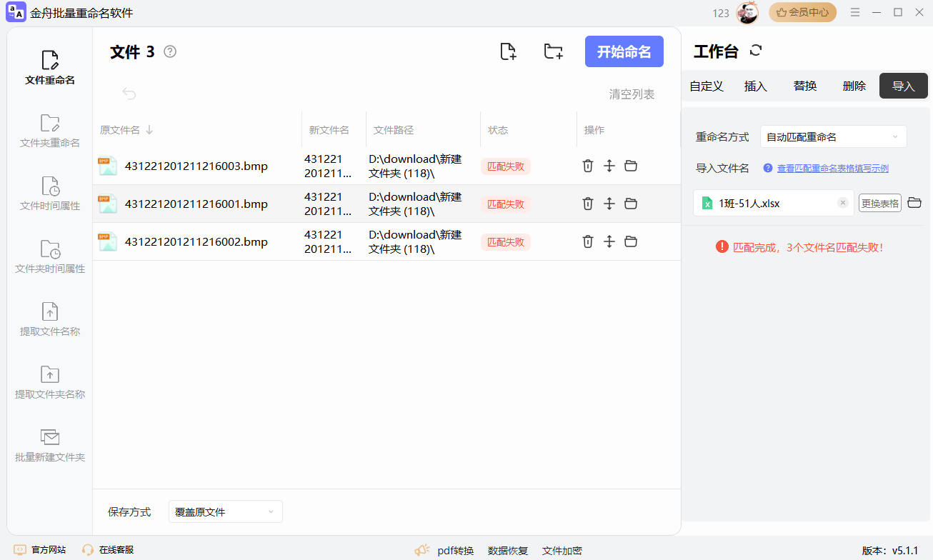
Task: Click move icon for 431221201211216003.bmp row
Action: pyautogui.click(x=609, y=166)
